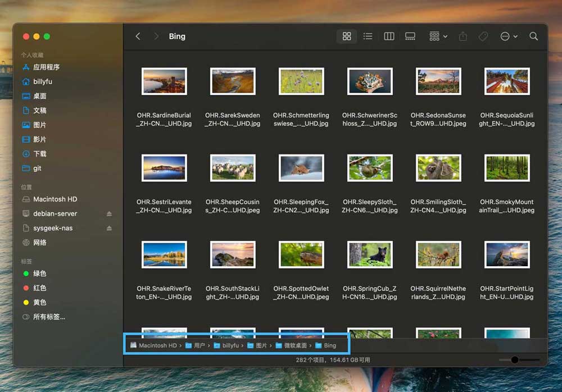The image size is (562, 392).
Task: Switch to icon grid view
Action: (347, 37)
